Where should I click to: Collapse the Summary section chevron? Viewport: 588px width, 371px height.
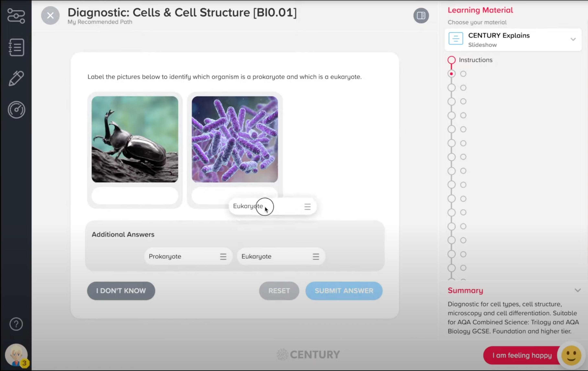[x=577, y=290]
